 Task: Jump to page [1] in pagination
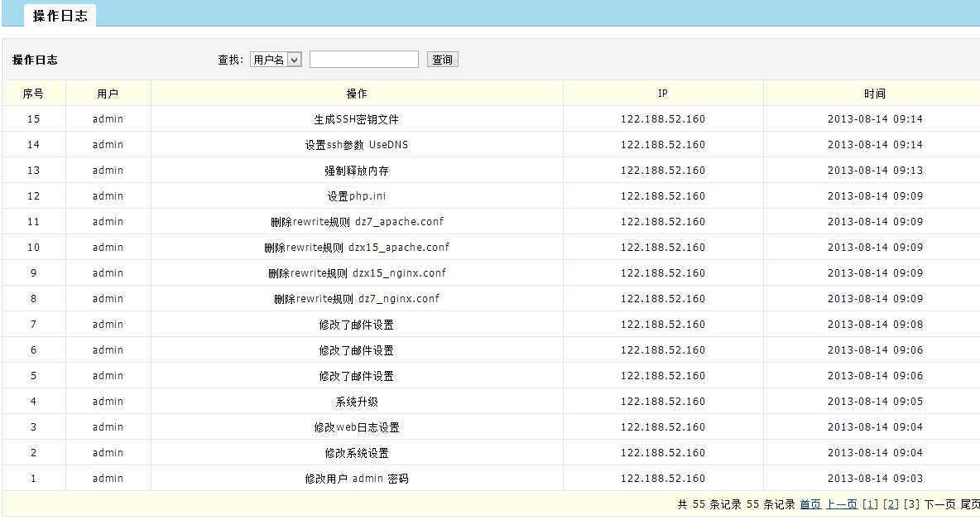870,504
